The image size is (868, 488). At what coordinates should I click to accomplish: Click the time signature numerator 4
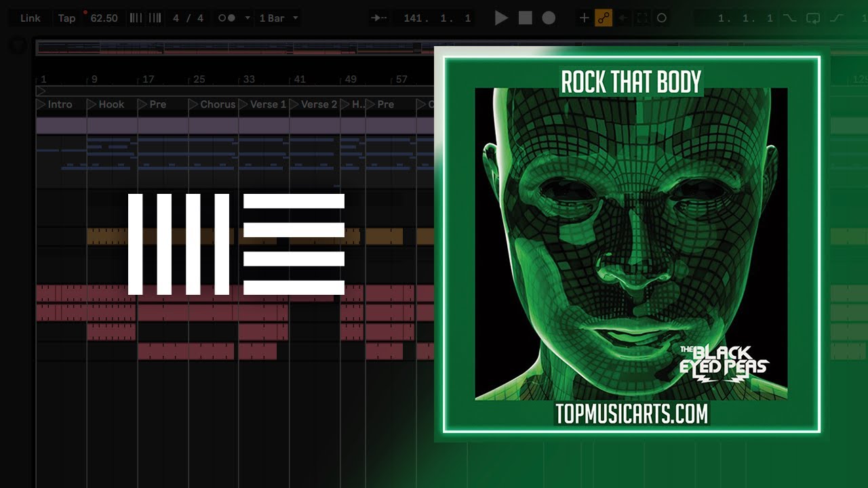(176, 18)
